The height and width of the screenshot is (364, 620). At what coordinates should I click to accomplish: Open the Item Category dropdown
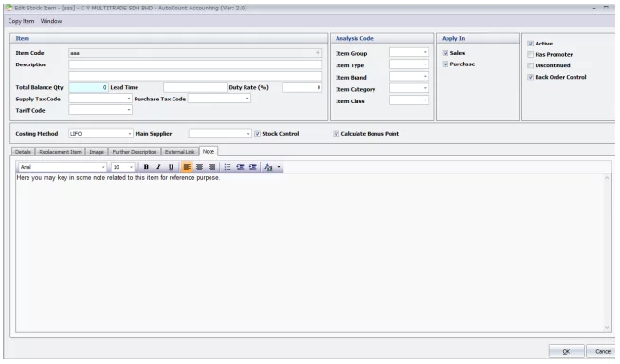[425, 88]
